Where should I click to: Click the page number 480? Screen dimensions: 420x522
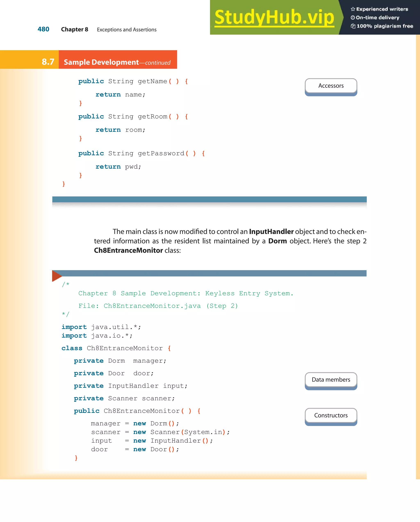43,29
